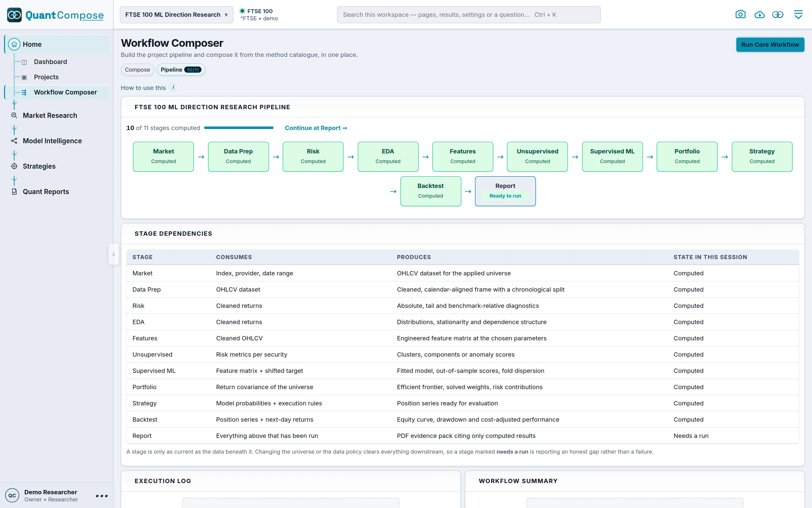Click the Home house icon

pyautogui.click(x=14, y=44)
